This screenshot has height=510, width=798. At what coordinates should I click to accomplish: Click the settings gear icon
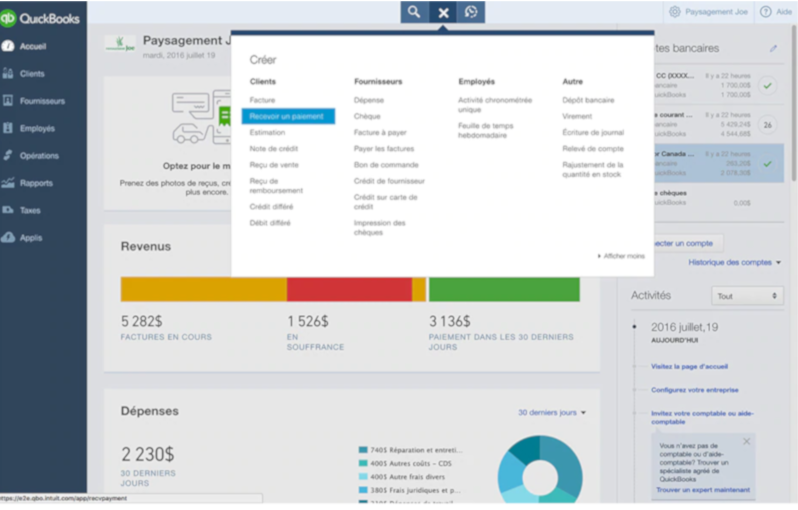click(674, 12)
